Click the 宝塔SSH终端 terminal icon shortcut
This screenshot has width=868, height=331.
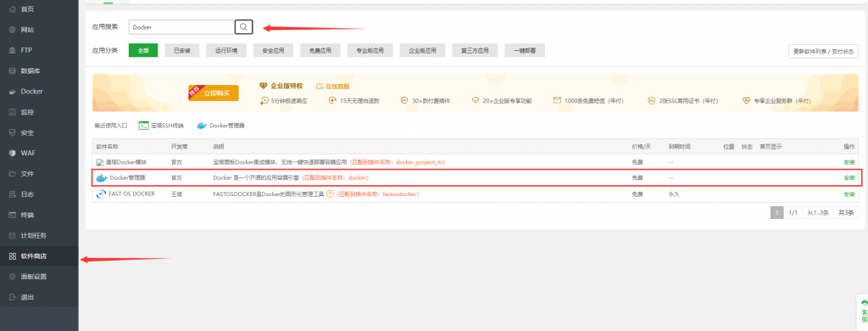point(142,126)
